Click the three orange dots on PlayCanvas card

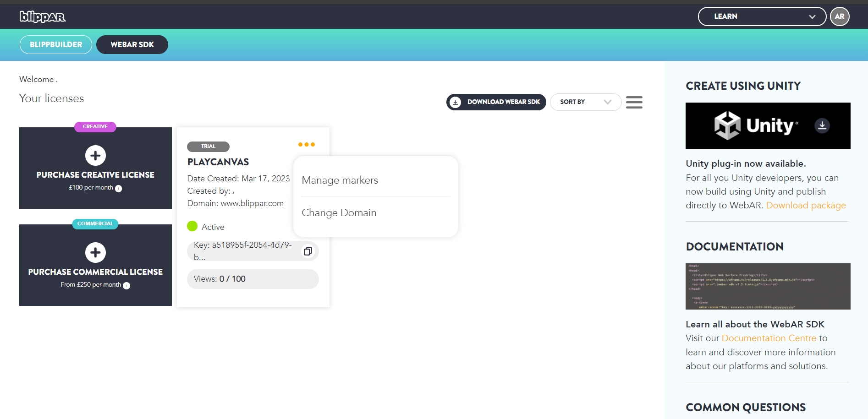(x=306, y=145)
